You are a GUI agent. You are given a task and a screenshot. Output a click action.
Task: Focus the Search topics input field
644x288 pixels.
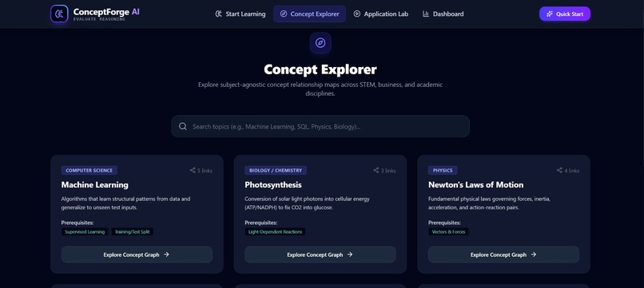click(x=320, y=126)
